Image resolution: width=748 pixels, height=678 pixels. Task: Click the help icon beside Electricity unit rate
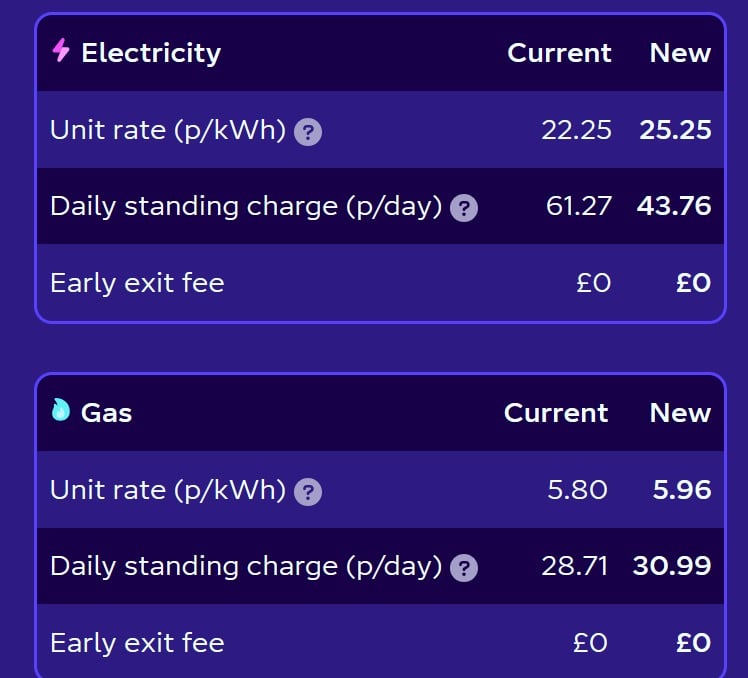click(x=308, y=132)
